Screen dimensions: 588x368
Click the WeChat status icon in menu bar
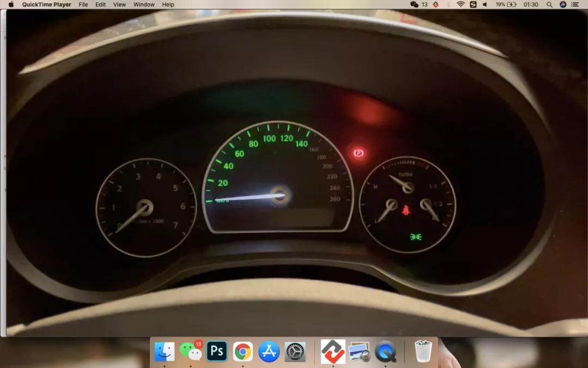[x=414, y=4]
